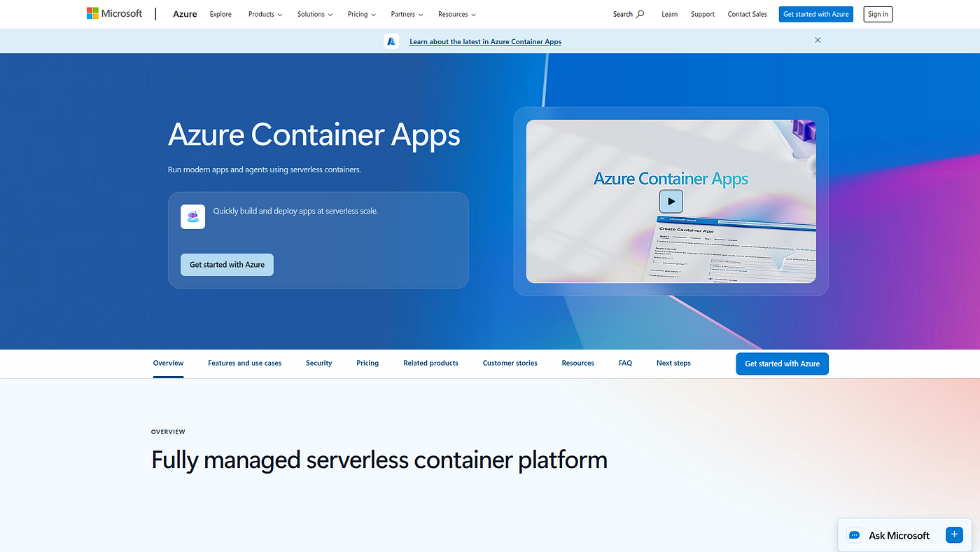Select the Security tab
This screenshot has height=552, width=980.
tap(318, 364)
